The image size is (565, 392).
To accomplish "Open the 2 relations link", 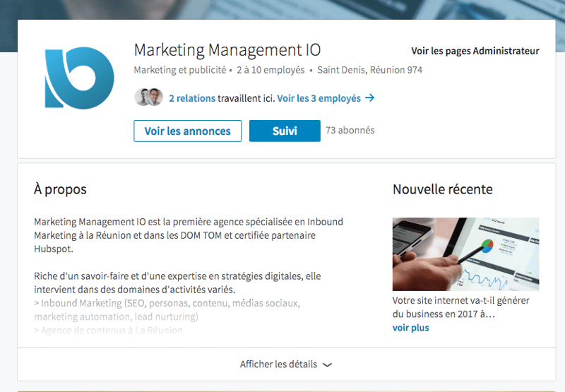I will pyautogui.click(x=192, y=98).
